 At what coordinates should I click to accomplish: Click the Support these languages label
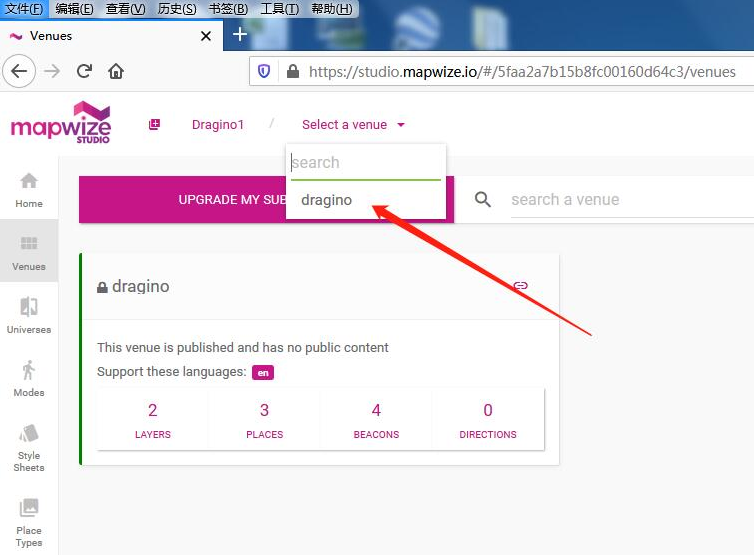(x=172, y=372)
